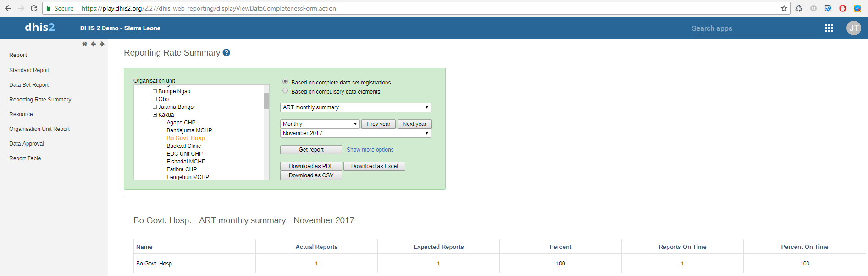
Task: Select EDC Unit CHP in org unit tree
Action: click(x=185, y=154)
